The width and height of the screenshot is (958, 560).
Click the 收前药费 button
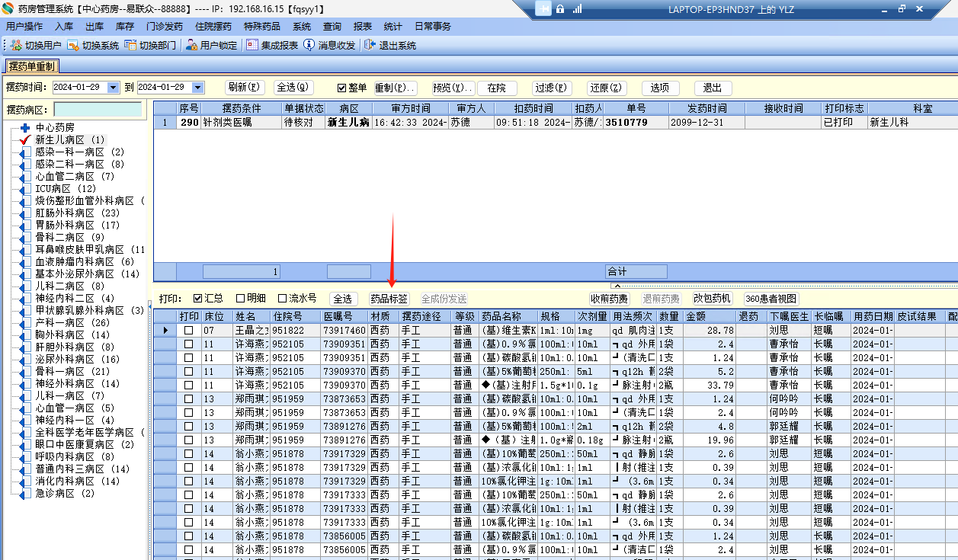point(609,299)
